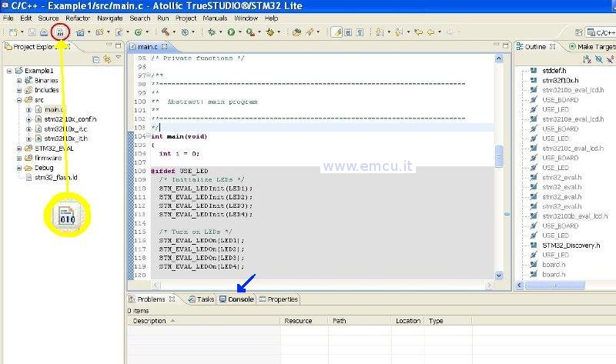Click the Open Element toolbar icon

(297, 32)
